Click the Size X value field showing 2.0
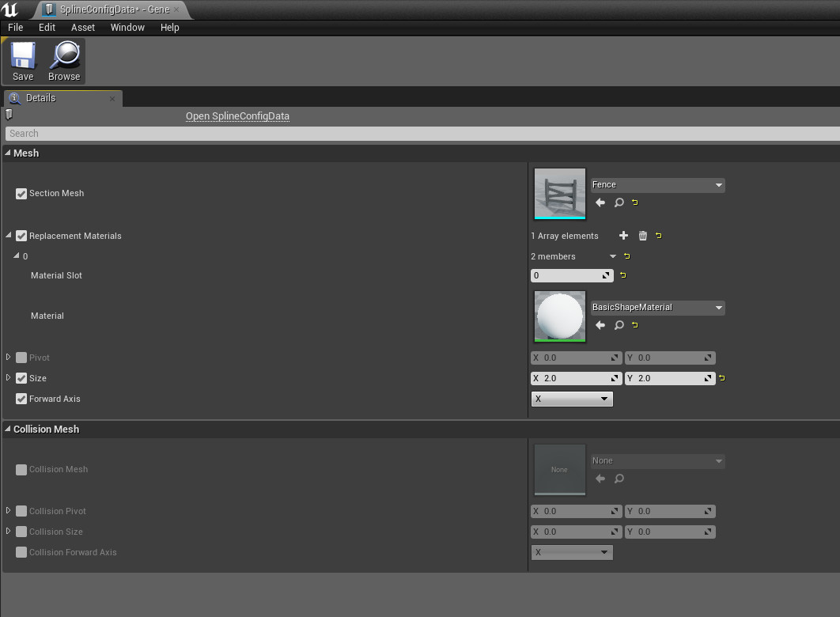Viewport: 840px width, 617px height. 576,378
